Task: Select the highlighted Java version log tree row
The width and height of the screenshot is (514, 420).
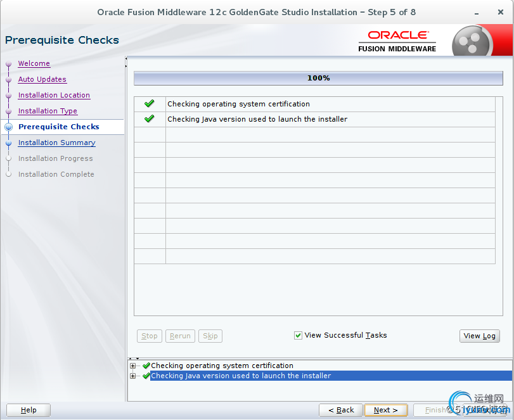Action: point(331,376)
